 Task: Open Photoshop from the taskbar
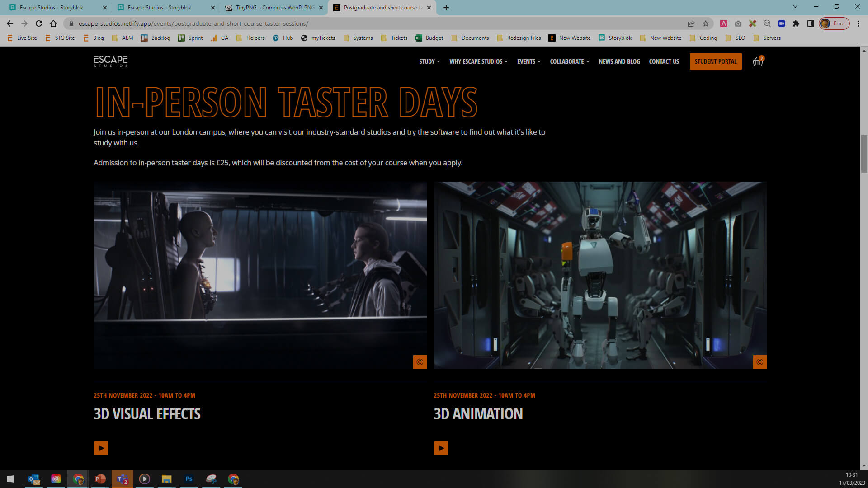point(189,479)
